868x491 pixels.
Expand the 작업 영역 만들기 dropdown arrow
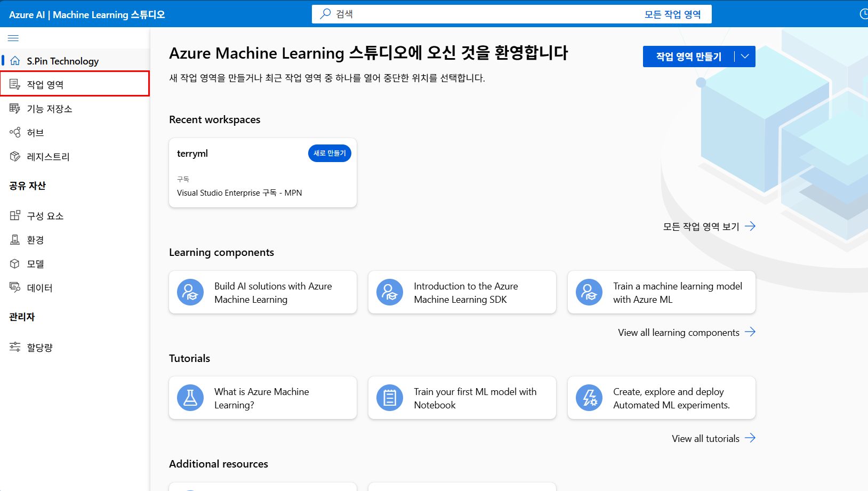point(745,56)
